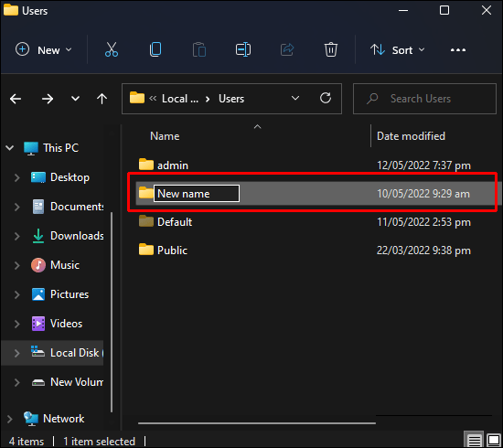Select This PC in navigation pane
Viewport: 503px width, 448px height.
point(60,148)
